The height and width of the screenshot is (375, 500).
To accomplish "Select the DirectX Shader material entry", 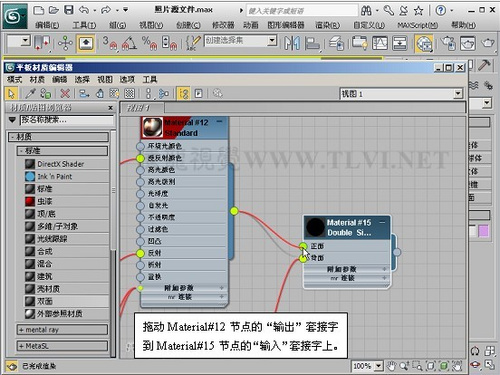I will click(67, 164).
